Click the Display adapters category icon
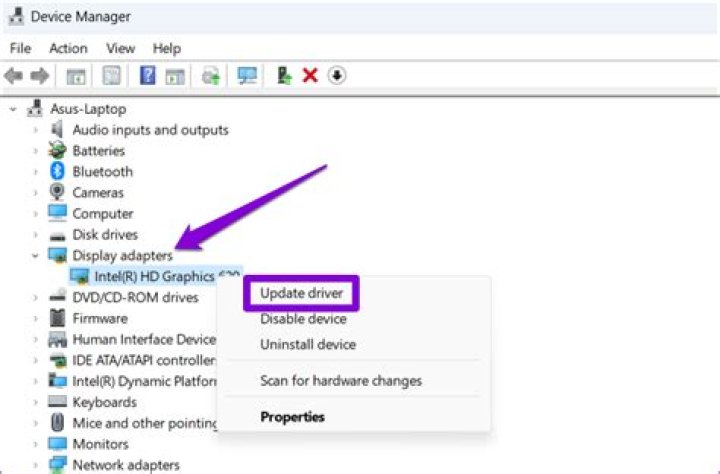Viewport: 720px width, 474px height. pos(57,255)
